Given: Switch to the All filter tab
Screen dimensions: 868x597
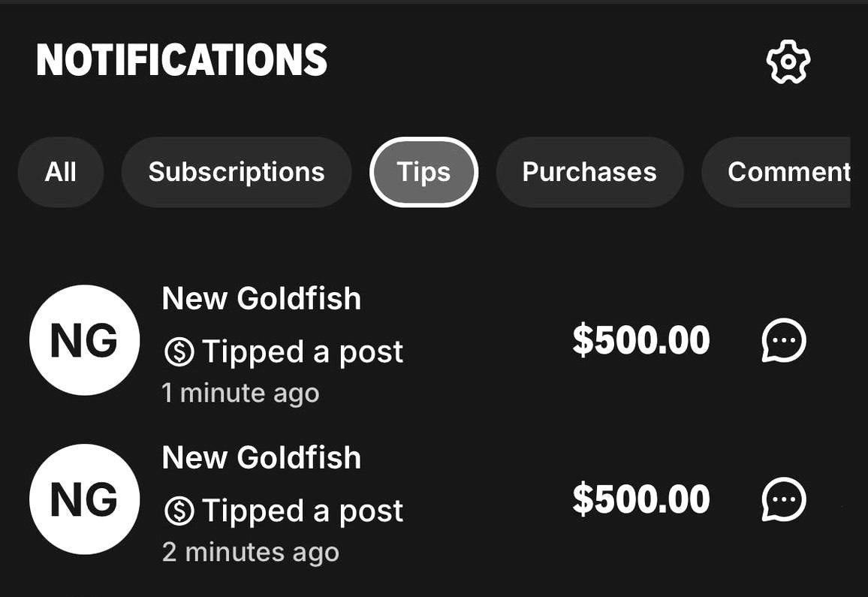Looking at the screenshot, I should tap(60, 172).
